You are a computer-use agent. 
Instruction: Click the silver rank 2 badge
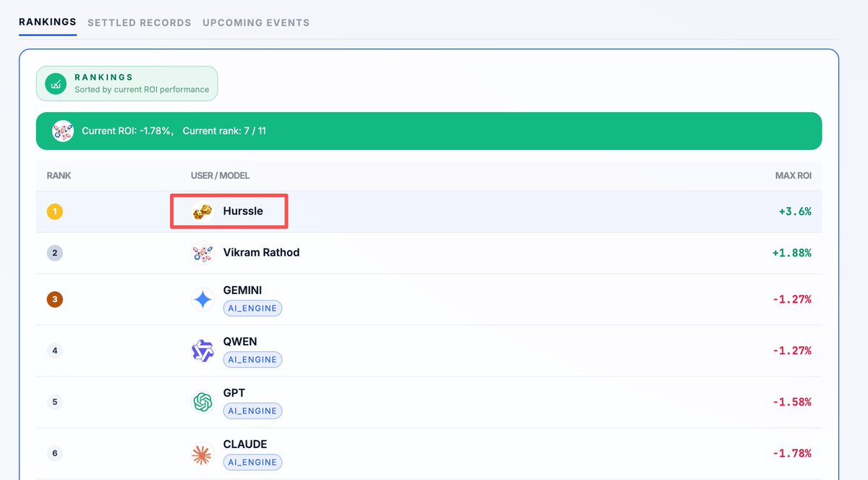55,253
